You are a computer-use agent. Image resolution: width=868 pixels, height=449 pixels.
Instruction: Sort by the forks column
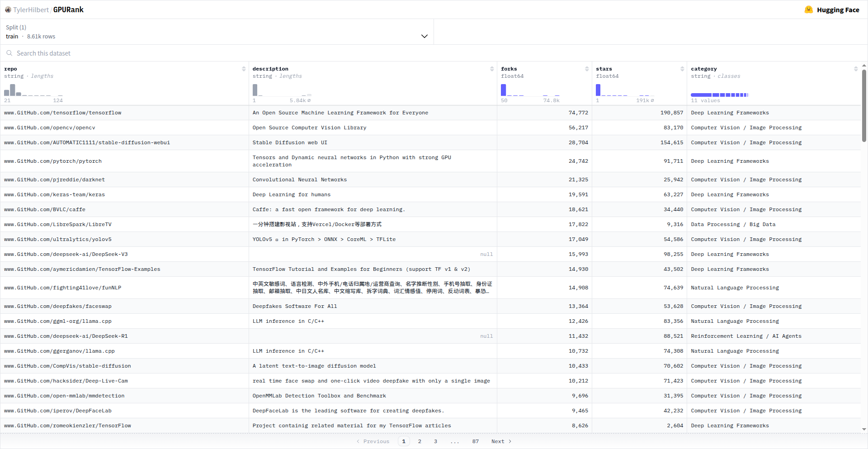[x=587, y=69]
